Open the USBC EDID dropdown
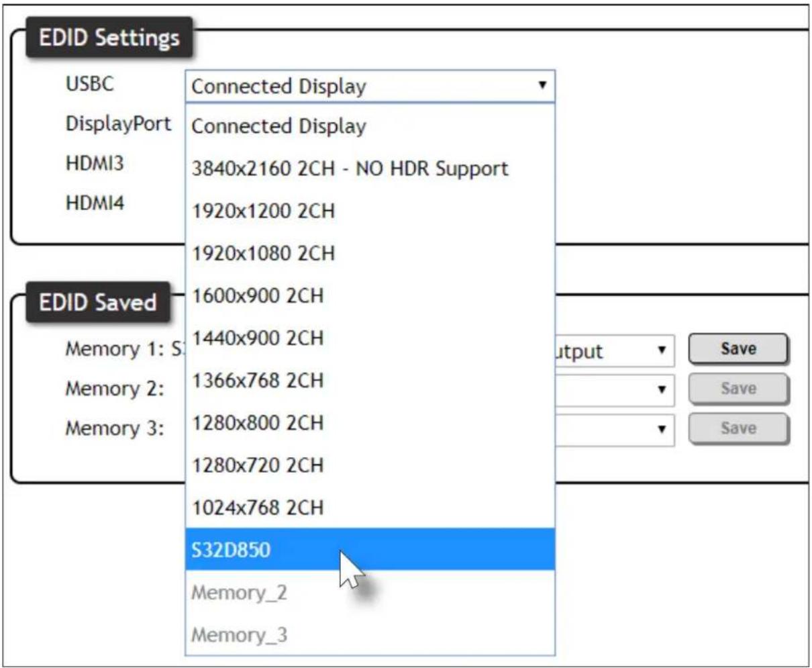The width and height of the screenshot is (812, 668). (x=370, y=86)
